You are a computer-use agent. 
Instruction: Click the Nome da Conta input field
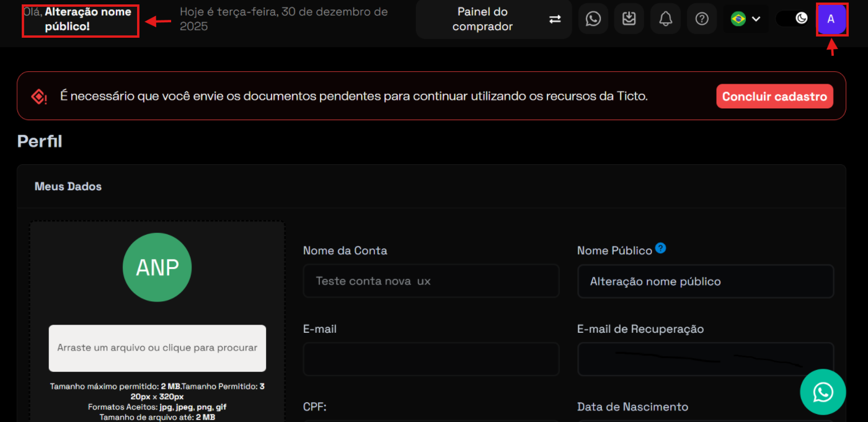coord(431,281)
